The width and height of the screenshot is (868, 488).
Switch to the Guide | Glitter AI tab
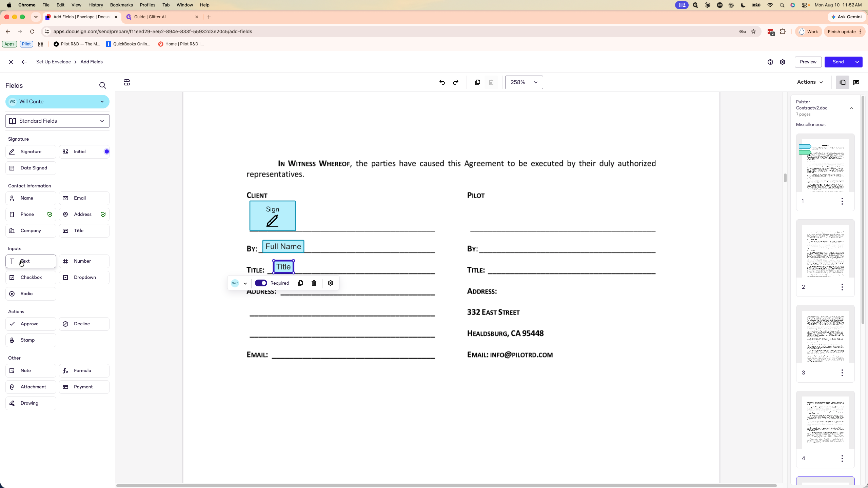click(x=162, y=17)
